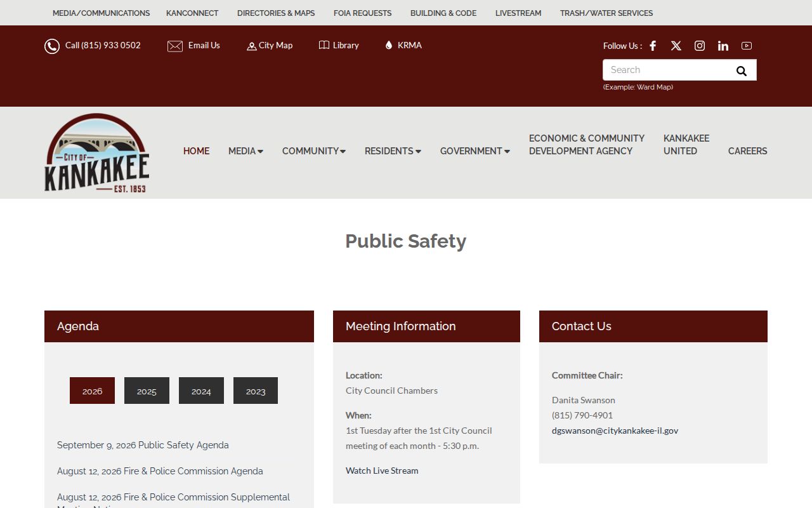Open the X (Twitter) icon
812x508 pixels.
coord(676,46)
